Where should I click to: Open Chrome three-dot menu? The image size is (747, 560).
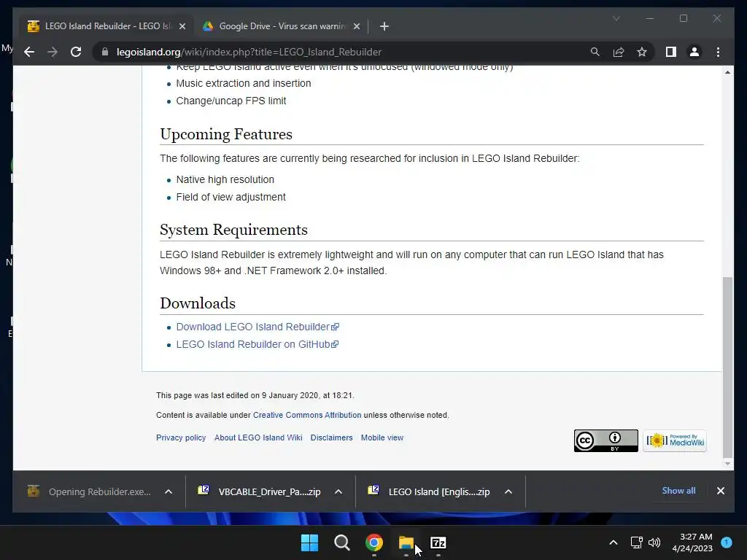718,52
